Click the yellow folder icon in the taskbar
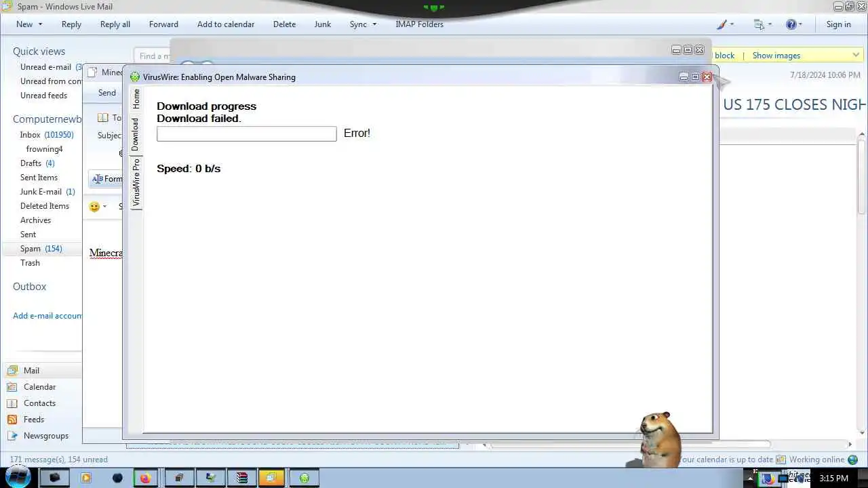868x488 pixels. point(271,478)
